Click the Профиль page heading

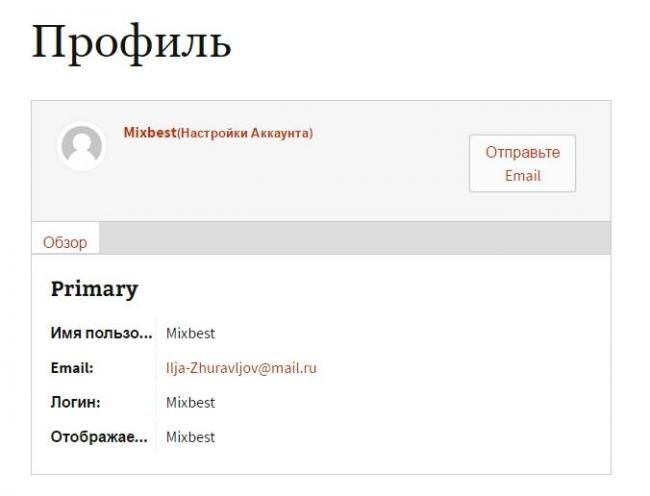pyautogui.click(x=131, y=43)
